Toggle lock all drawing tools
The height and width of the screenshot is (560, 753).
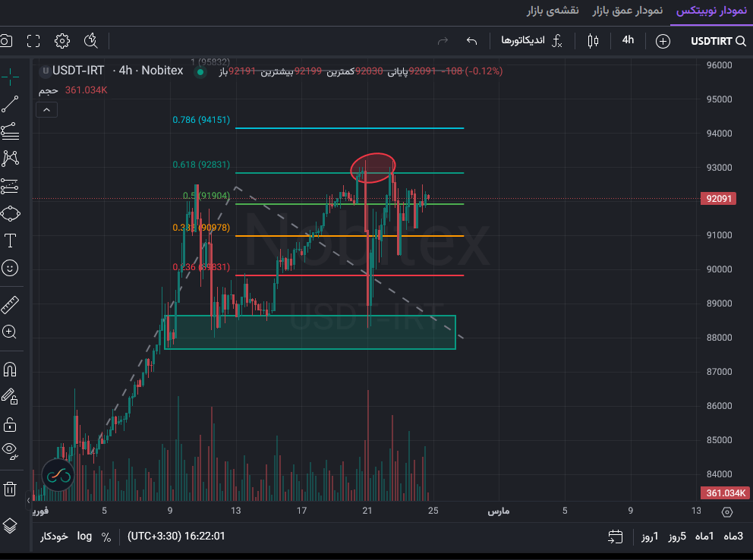(10, 424)
